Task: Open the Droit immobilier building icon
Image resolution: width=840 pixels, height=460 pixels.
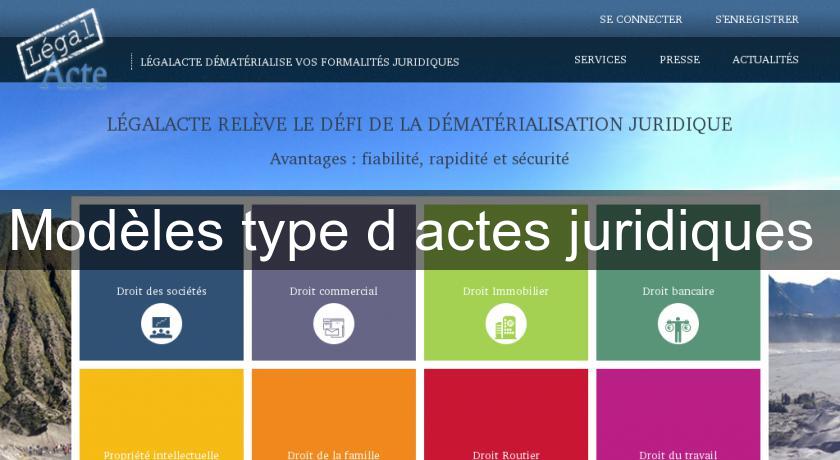Action: [506, 323]
